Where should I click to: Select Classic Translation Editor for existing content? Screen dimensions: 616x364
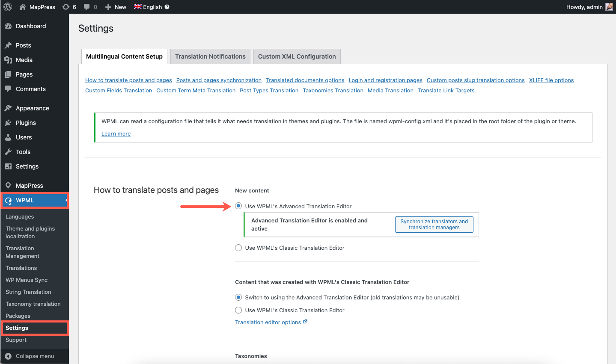point(238,310)
